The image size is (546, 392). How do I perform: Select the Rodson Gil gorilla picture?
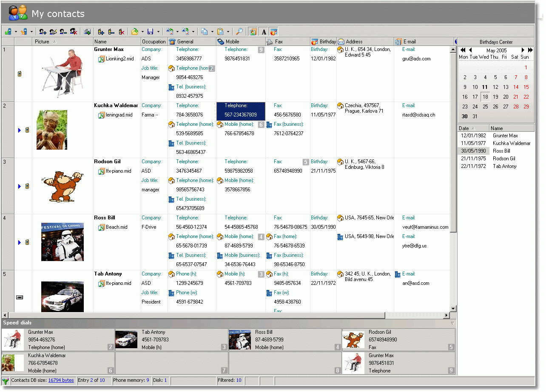pyautogui.click(x=63, y=186)
